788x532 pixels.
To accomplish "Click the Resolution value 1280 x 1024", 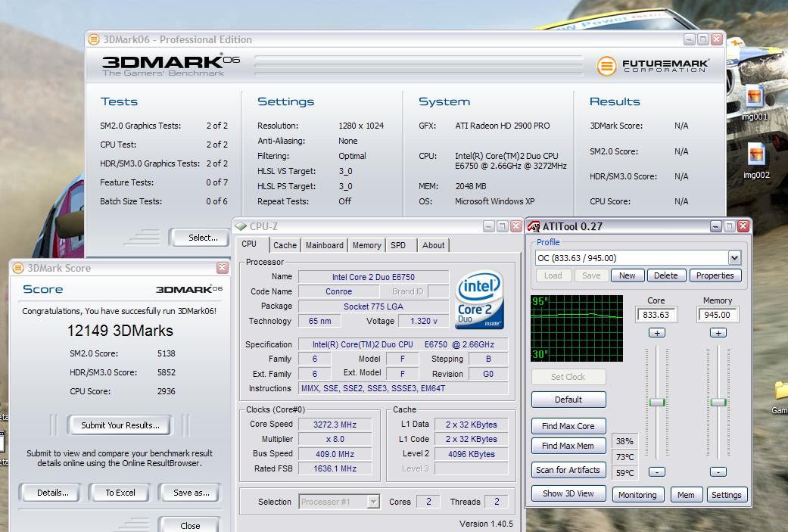I will [x=361, y=126].
